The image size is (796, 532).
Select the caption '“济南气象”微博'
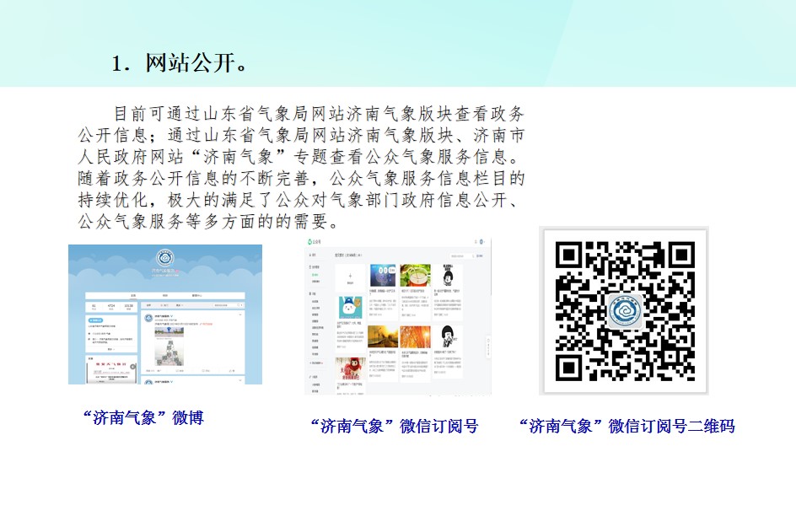click(143, 418)
